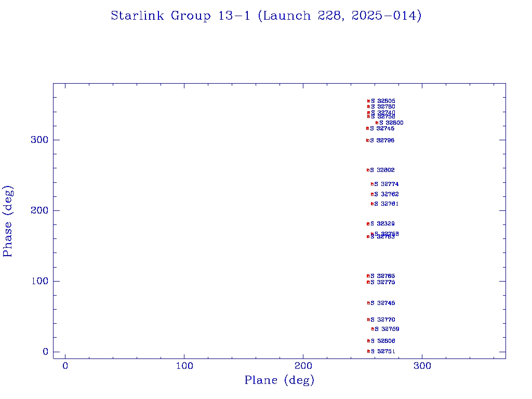Click the satellite label S 32329

point(382,223)
